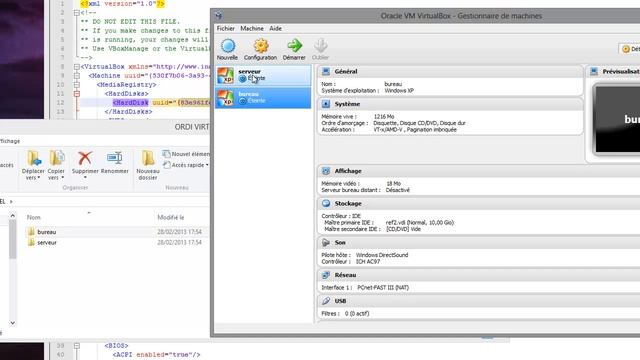Collapse the HardDisks node in editor

(77, 93)
